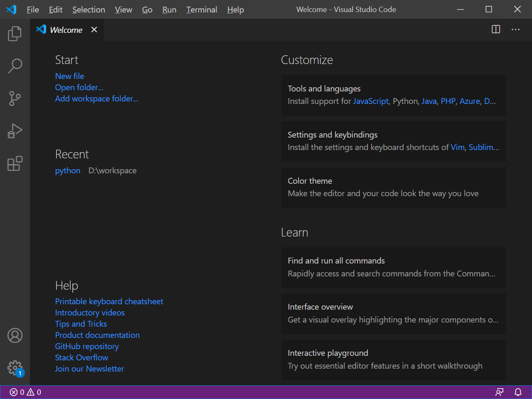
Task: Open Printable keyboard cheatsheet link
Action: click(x=109, y=301)
